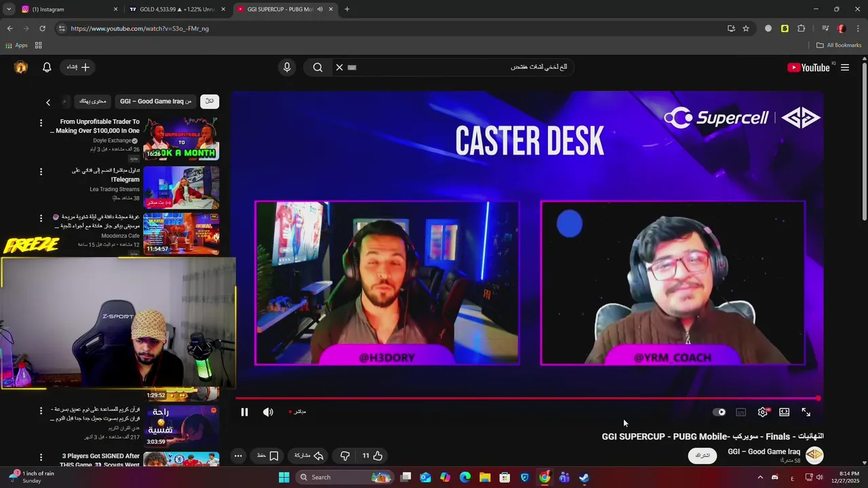Select the 'الكل' filter chip

[210, 101]
